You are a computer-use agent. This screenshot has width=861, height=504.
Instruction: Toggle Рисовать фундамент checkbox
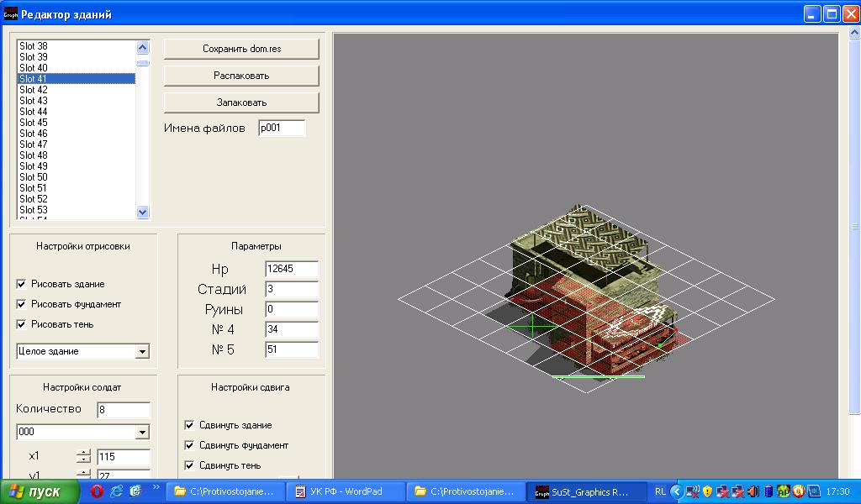21,304
